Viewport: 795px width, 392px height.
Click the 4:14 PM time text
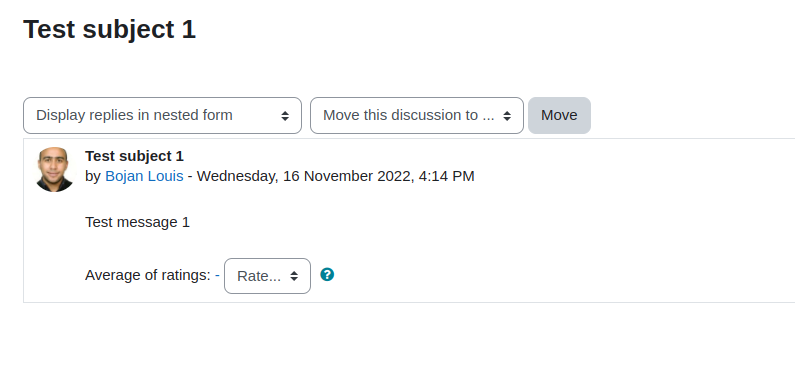tap(447, 176)
